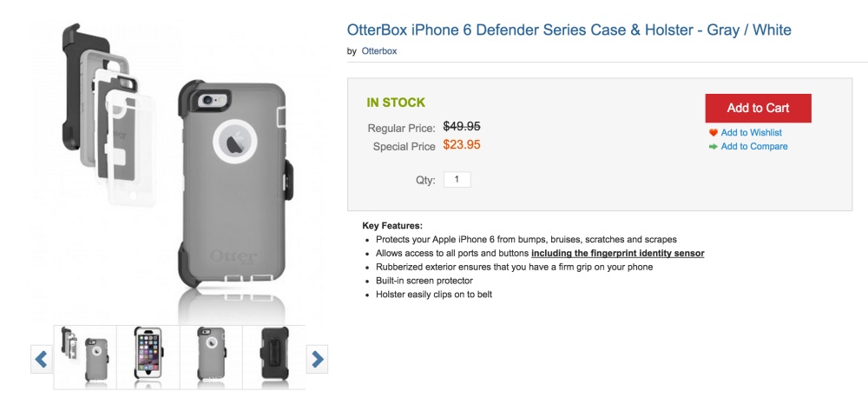Select the exploded case layers thumbnail

click(85, 357)
